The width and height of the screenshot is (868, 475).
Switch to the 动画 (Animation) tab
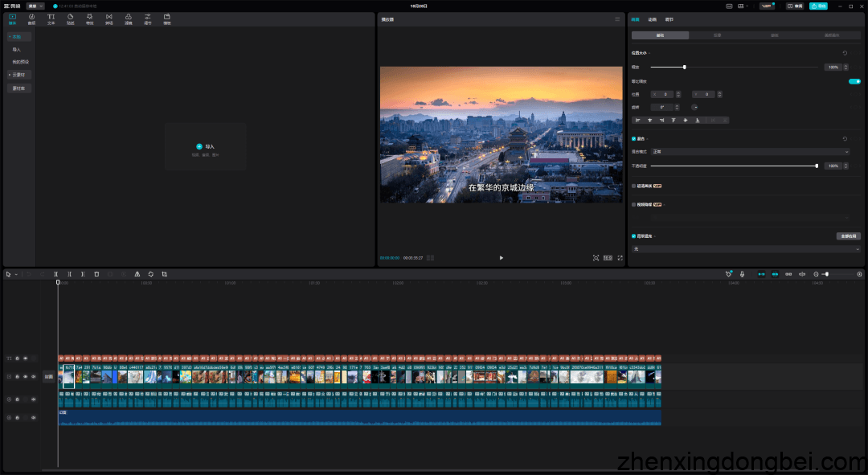point(653,18)
